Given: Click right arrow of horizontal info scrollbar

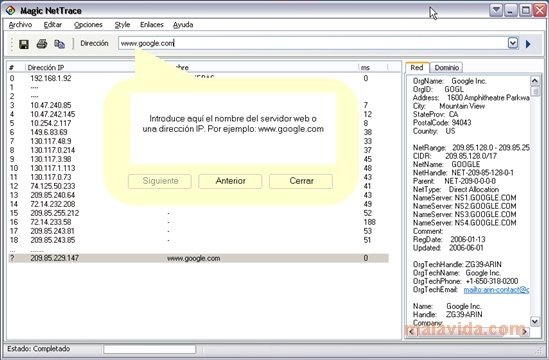Looking at the screenshot, I should (524, 331).
